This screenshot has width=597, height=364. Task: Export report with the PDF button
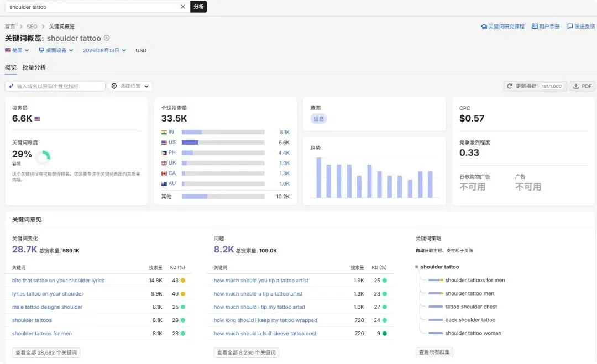tap(583, 86)
